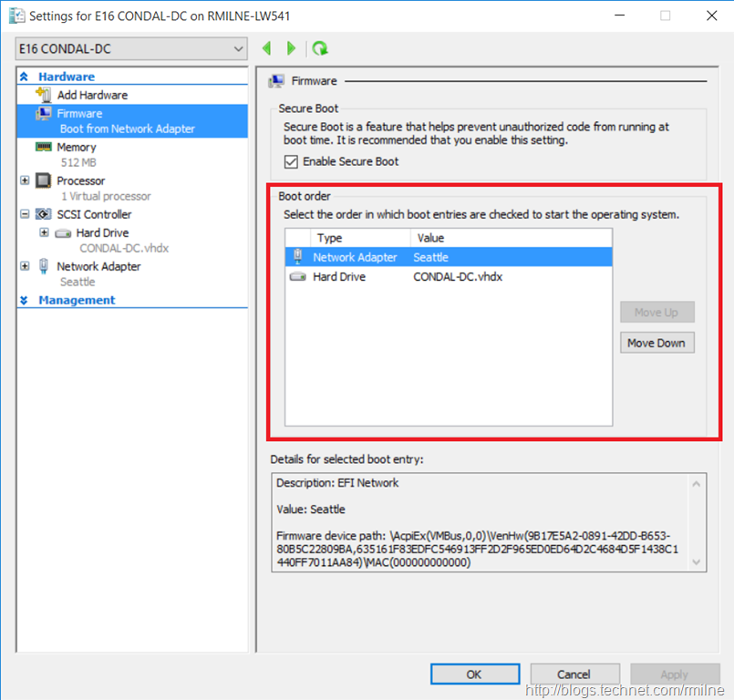
Task: Click the green back navigation arrow
Action: click(267, 48)
